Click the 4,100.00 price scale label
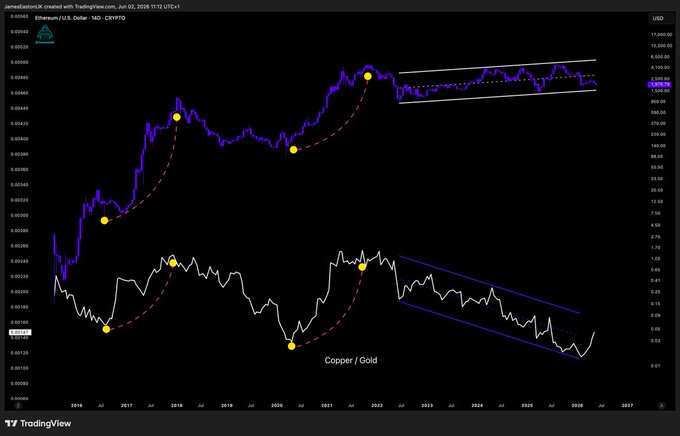 [662, 68]
